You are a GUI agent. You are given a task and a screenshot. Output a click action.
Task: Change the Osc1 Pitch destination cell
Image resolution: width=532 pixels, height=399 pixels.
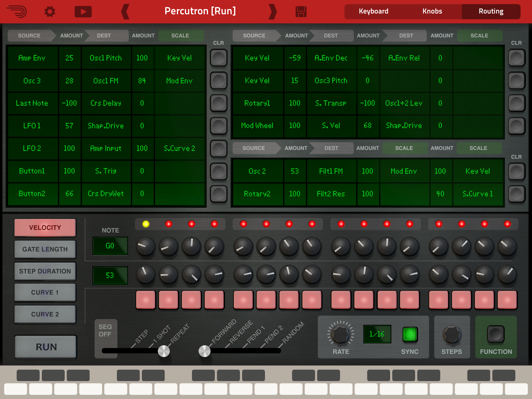click(106, 58)
